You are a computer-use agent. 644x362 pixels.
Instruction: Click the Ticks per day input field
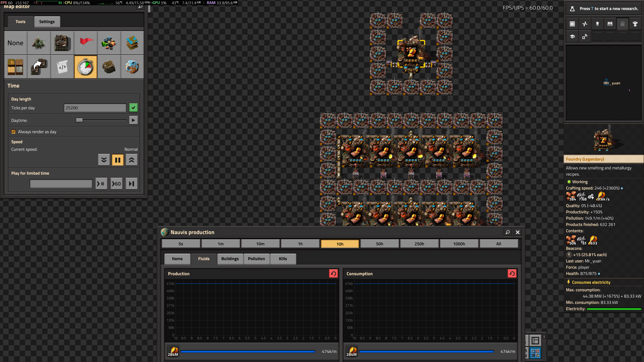pyautogui.click(x=95, y=108)
